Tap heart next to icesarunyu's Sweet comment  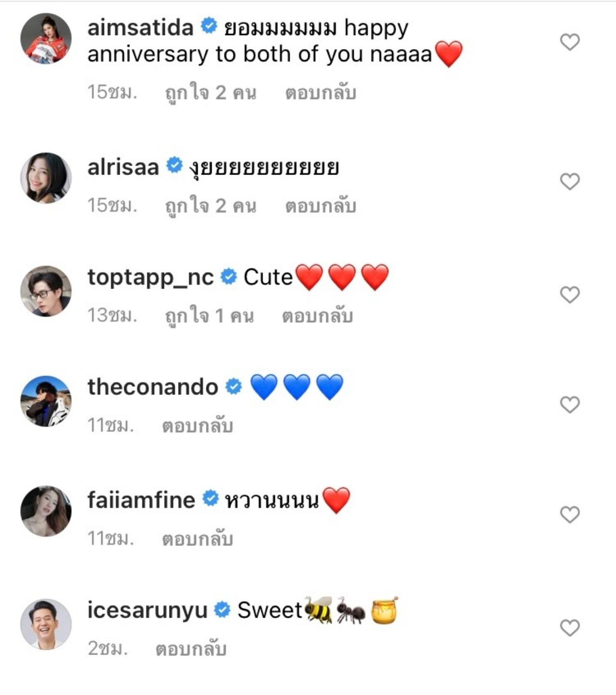click(570, 628)
